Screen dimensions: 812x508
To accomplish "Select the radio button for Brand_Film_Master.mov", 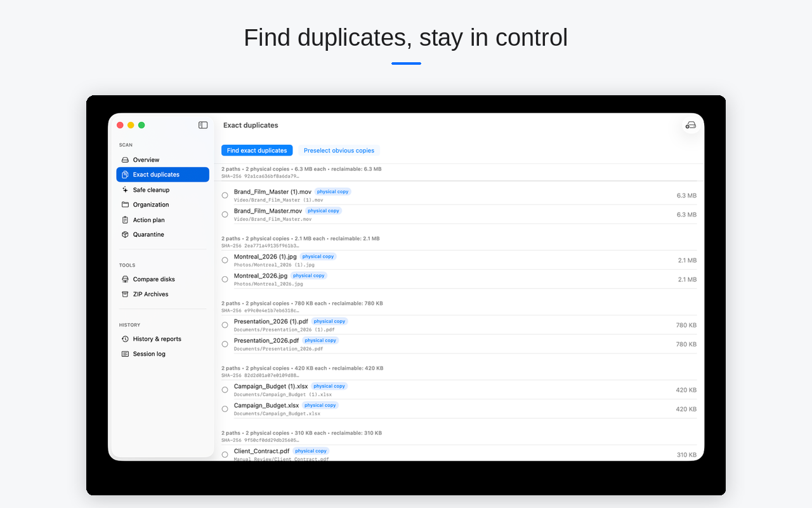I will (x=225, y=215).
